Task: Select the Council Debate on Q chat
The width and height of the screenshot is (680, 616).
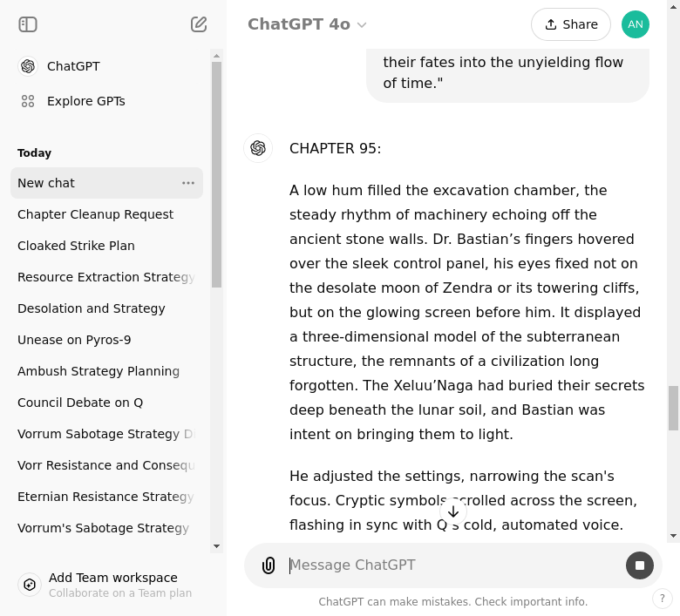Action: click(x=80, y=403)
